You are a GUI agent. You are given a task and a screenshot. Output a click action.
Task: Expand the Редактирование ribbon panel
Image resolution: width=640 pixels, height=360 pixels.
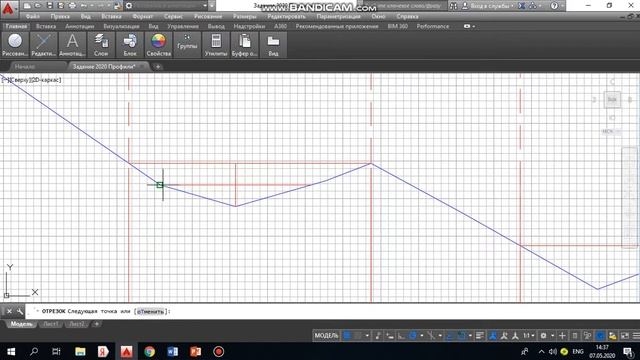44,45
